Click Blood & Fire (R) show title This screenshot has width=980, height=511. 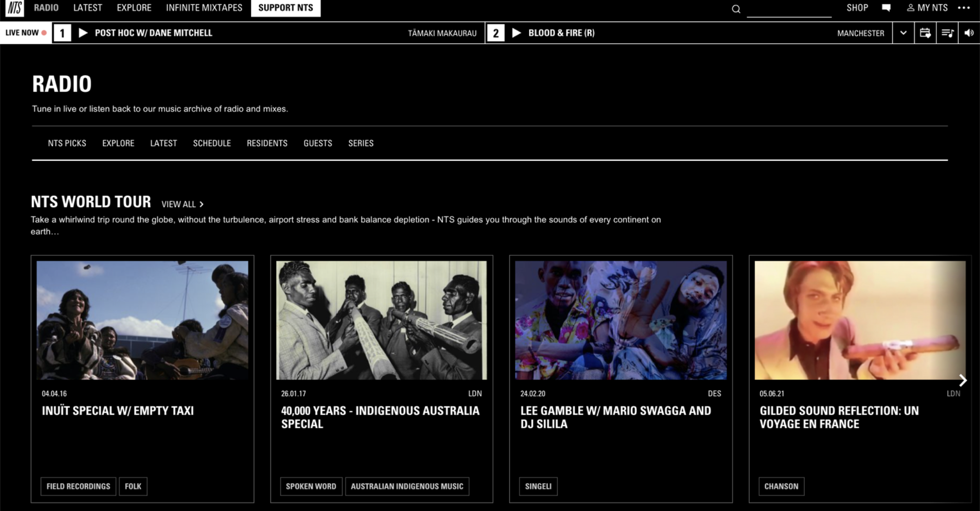[561, 33]
